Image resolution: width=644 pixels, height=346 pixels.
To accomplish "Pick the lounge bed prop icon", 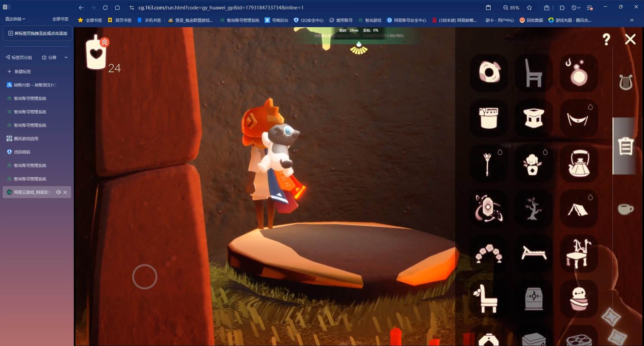I will pos(534,254).
